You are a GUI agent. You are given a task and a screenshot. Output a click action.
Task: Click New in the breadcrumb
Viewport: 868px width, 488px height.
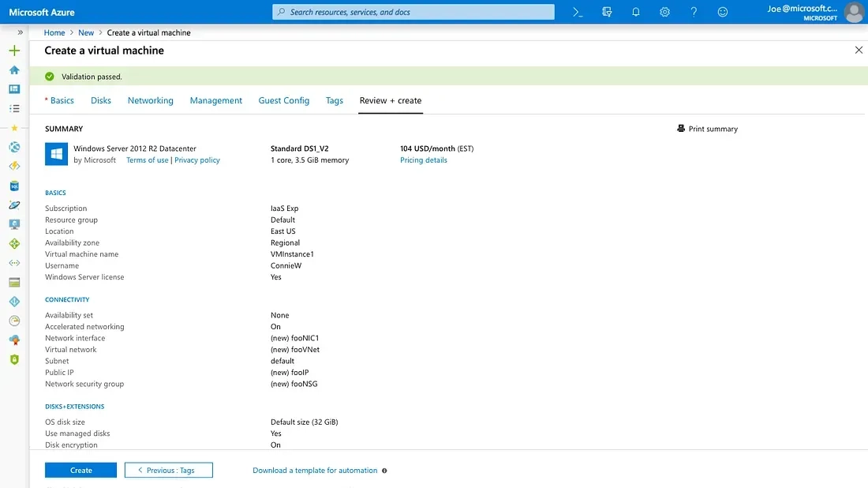click(86, 32)
